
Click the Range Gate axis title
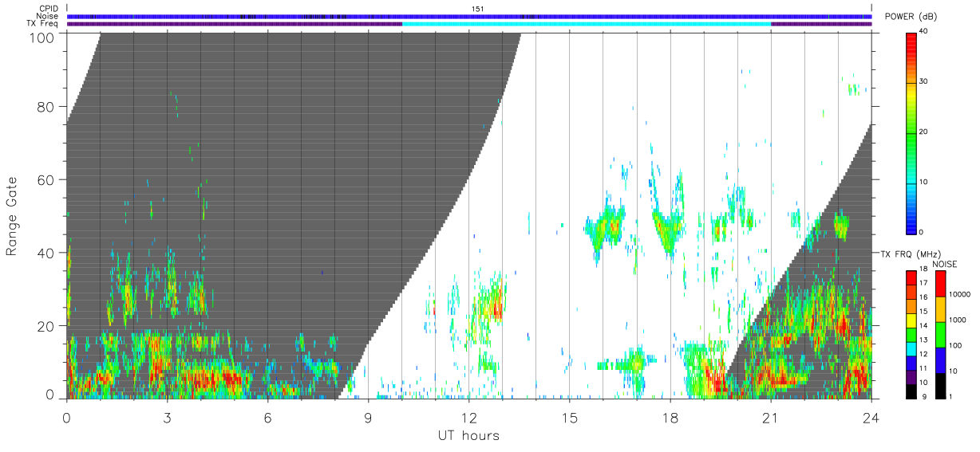pyautogui.click(x=12, y=216)
